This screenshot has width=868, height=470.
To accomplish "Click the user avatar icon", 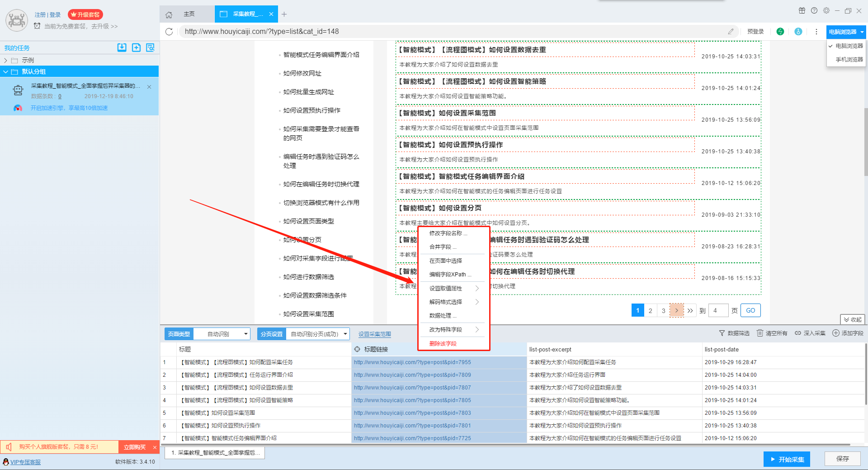I will [x=17, y=20].
